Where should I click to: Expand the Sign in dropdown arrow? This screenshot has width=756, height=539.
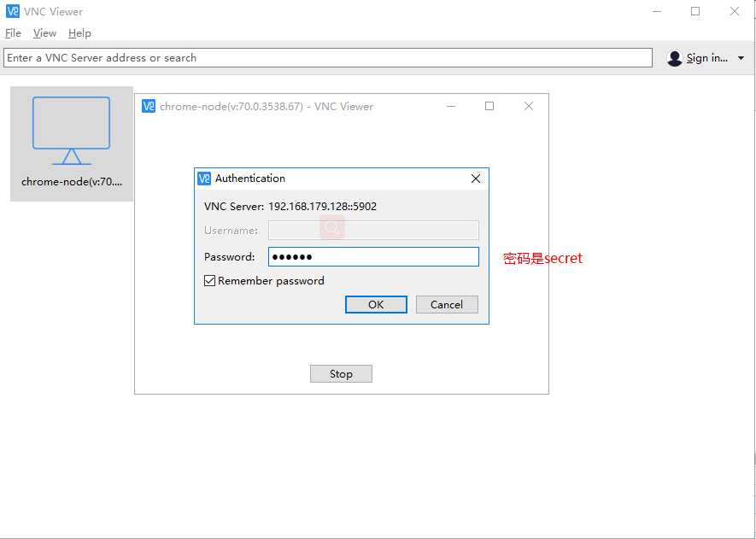pyautogui.click(x=741, y=58)
